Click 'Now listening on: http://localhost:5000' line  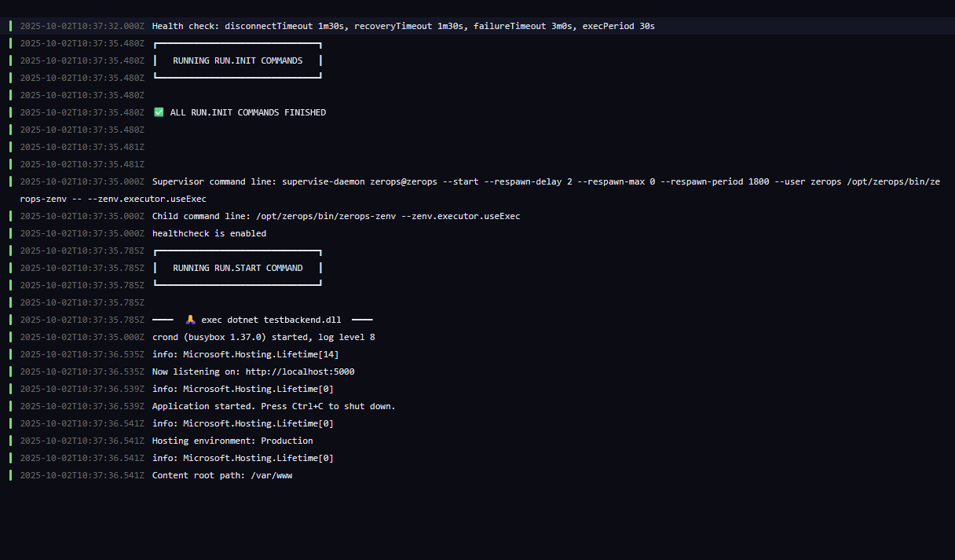coord(254,372)
